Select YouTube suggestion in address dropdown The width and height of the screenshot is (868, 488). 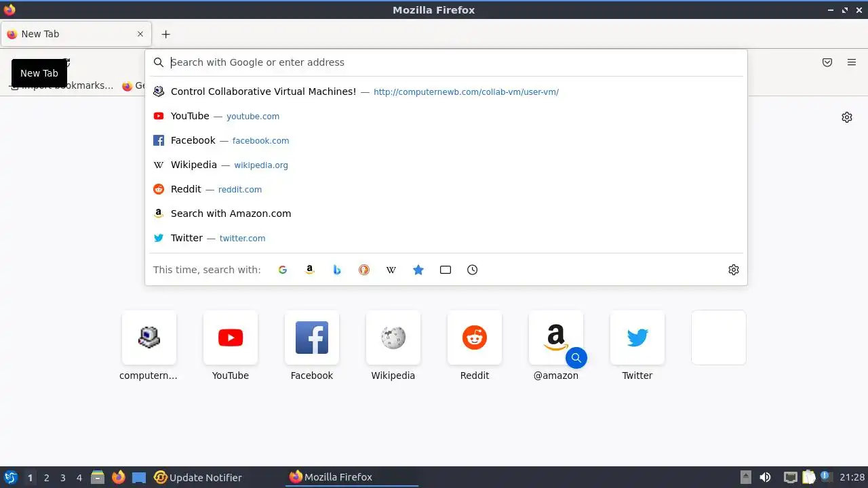(x=446, y=116)
